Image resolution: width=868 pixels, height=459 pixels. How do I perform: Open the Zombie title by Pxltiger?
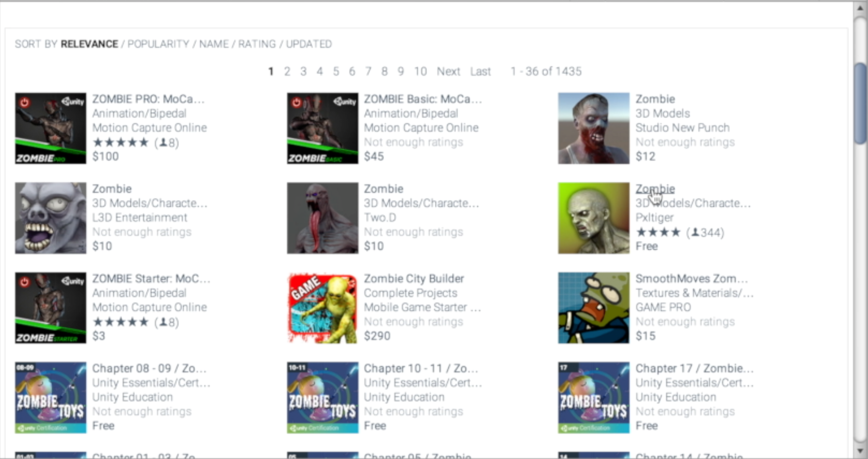coord(655,189)
